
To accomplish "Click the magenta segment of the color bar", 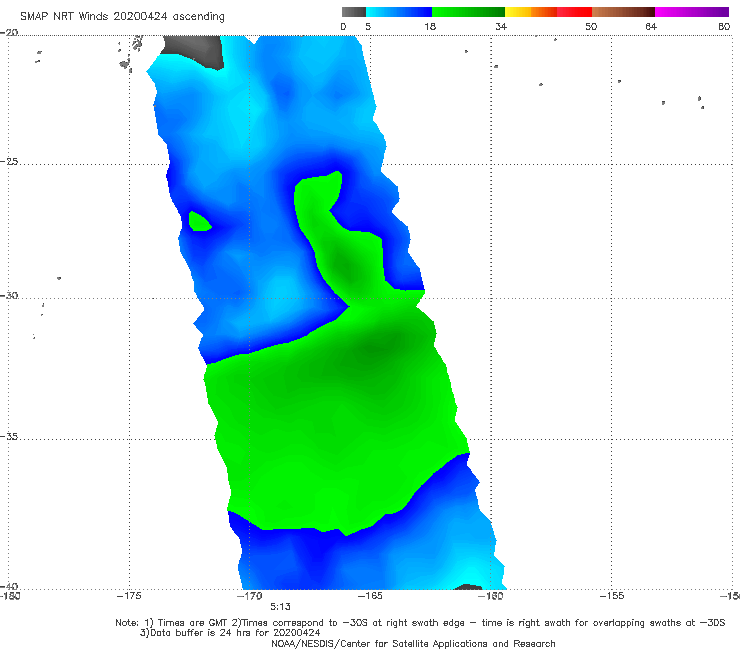I will click(x=692, y=12).
